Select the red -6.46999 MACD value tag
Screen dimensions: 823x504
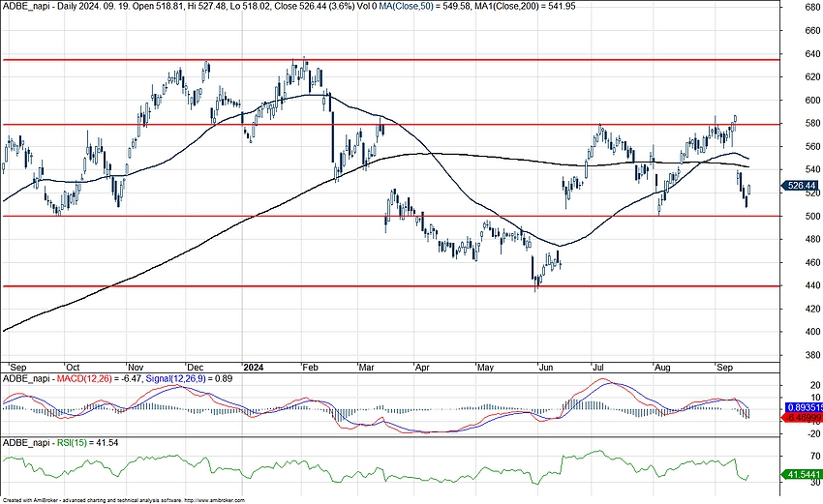coord(803,418)
